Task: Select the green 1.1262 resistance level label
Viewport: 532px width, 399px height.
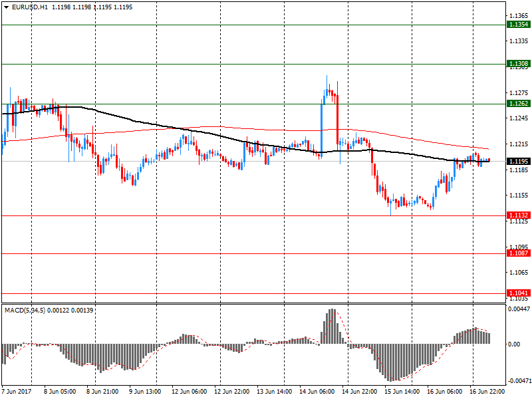Action: [519, 104]
